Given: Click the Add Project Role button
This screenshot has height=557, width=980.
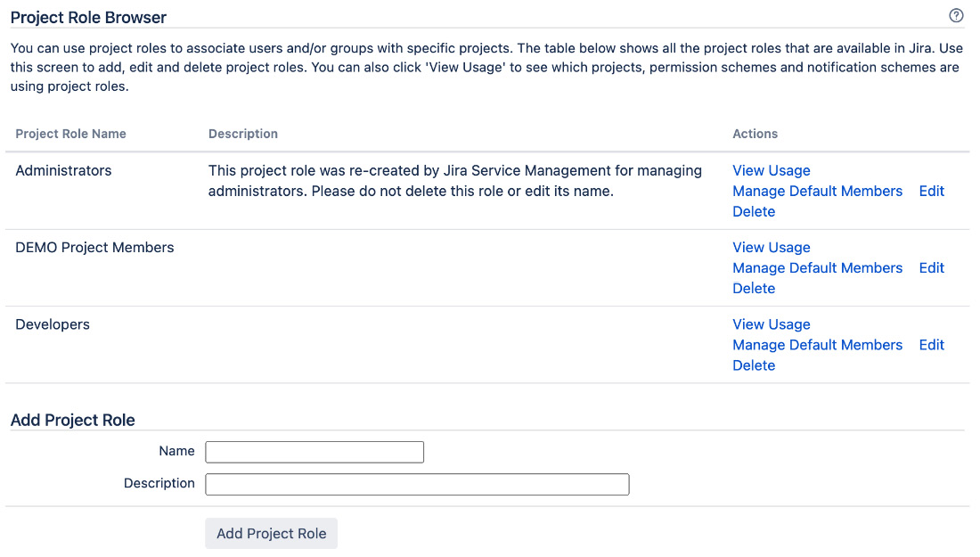Looking at the screenshot, I should tap(271, 533).
